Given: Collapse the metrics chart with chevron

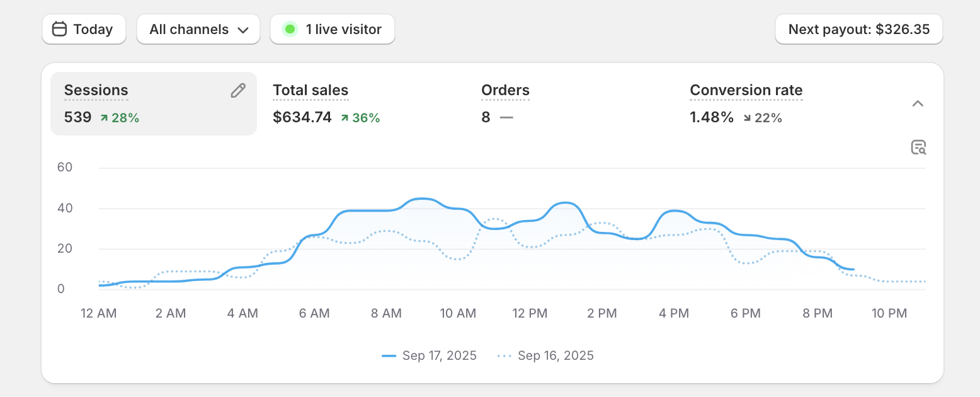Looking at the screenshot, I should pos(918,104).
